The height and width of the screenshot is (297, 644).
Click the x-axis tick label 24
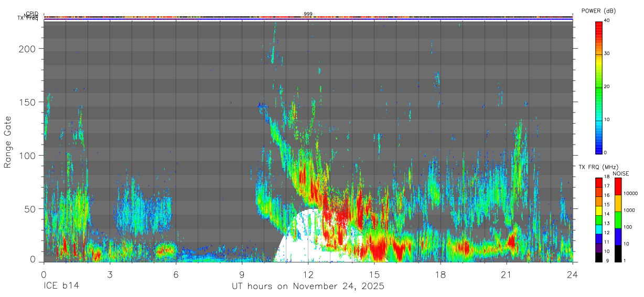tap(572, 274)
